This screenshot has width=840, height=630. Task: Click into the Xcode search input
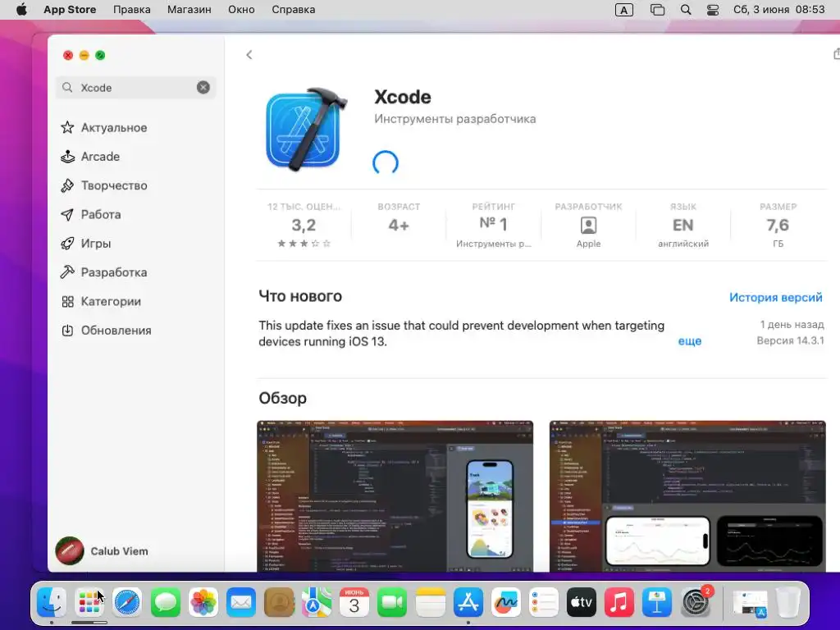click(x=137, y=87)
